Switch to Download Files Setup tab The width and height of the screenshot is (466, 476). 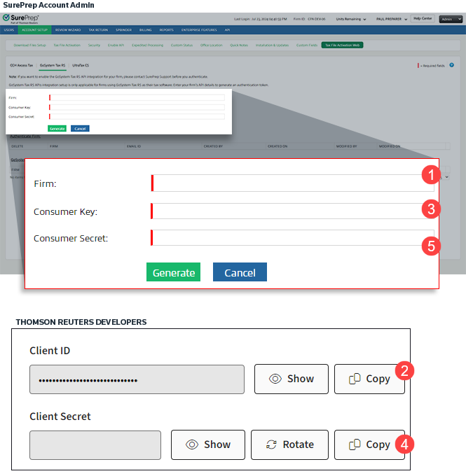pos(30,45)
